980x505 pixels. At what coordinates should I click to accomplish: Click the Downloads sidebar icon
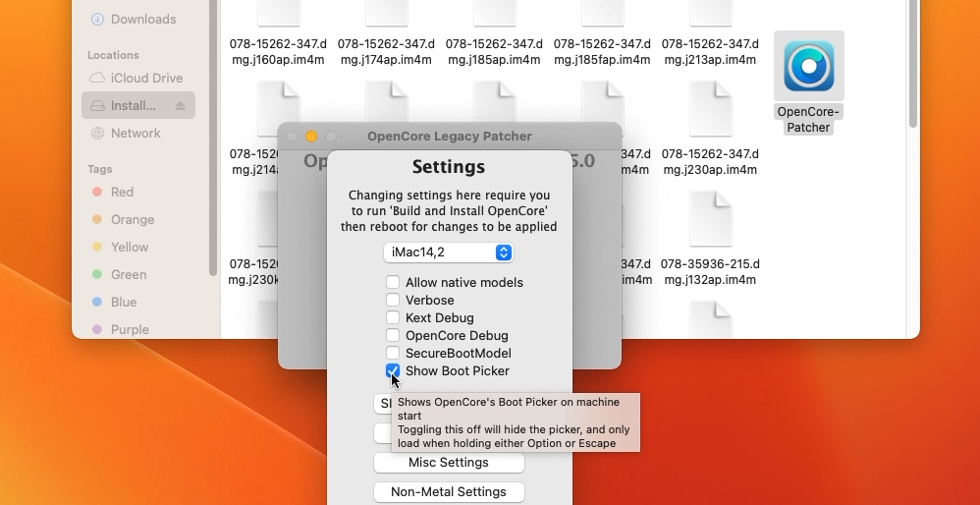[97, 20]
